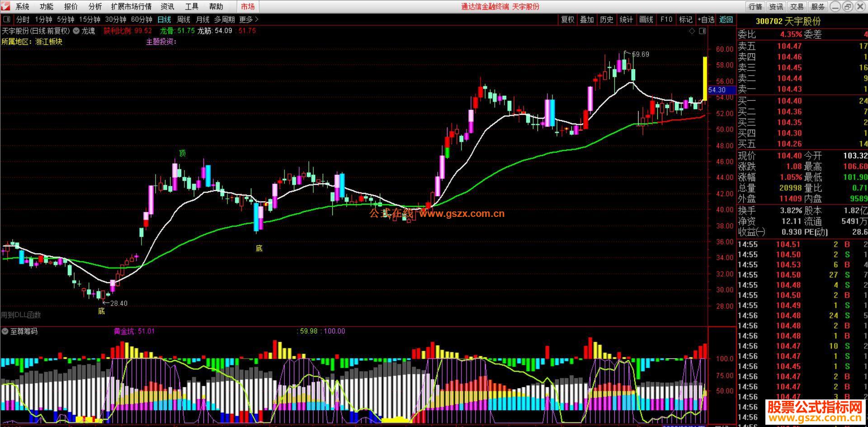Open the 多周期 multi-period view
The image size is (868, 427).
(x=224, y=19)
